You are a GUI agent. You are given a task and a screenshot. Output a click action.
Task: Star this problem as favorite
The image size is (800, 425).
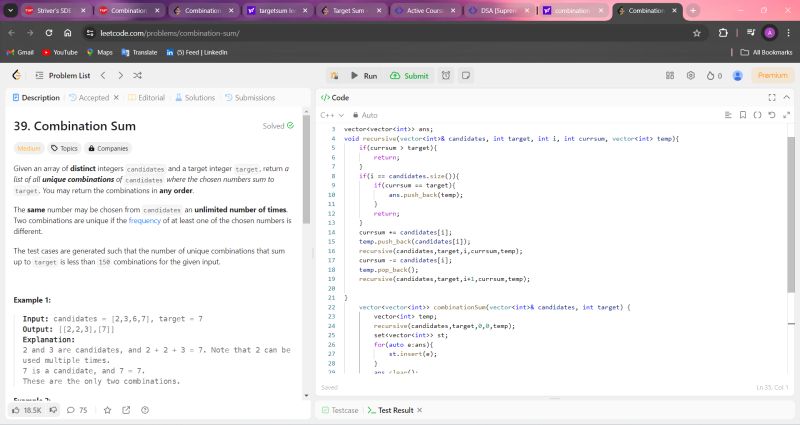point(105,410)
